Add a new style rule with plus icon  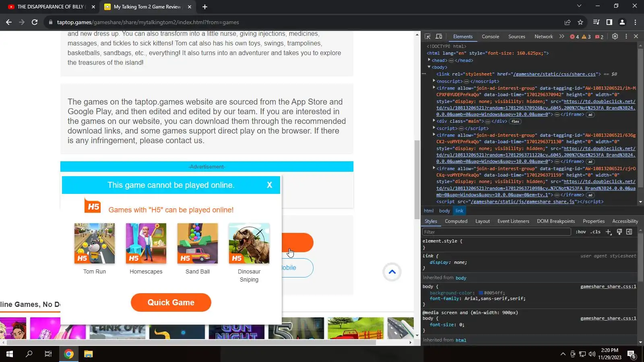point(609,232)
